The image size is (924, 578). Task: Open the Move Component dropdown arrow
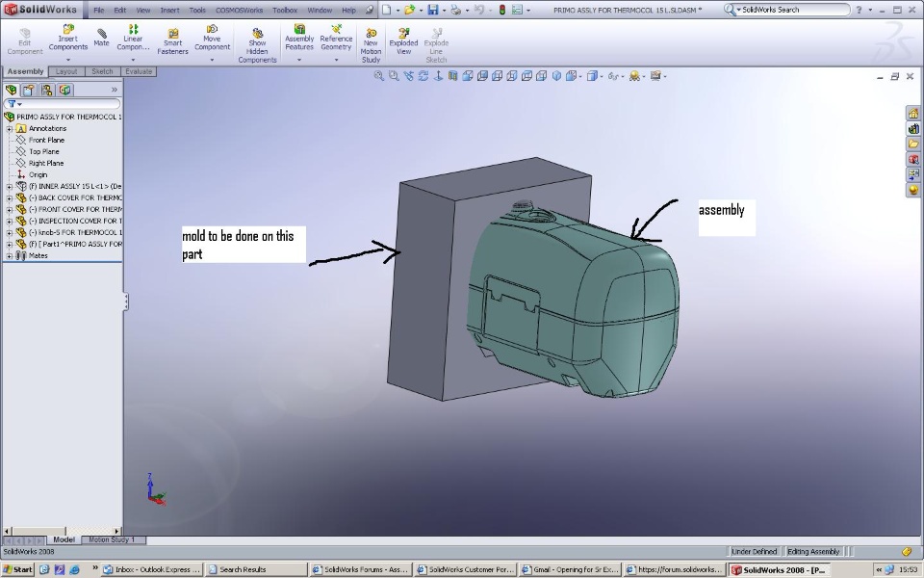coord(212,60)
